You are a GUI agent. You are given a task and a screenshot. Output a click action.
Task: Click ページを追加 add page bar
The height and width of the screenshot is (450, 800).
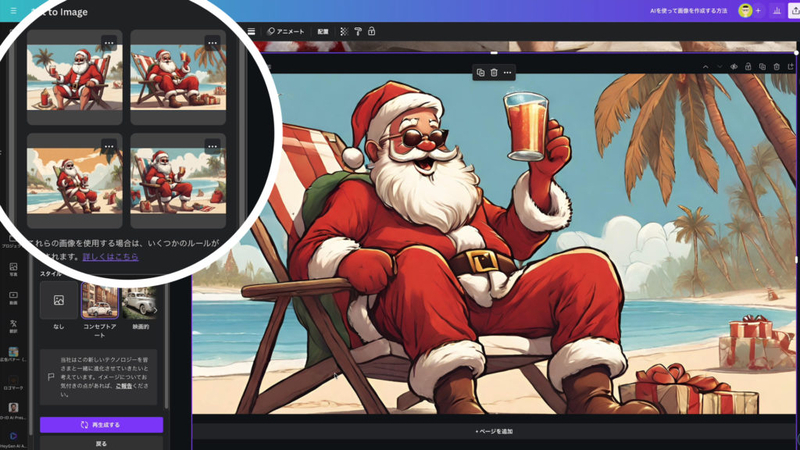(x=494, y=432)
